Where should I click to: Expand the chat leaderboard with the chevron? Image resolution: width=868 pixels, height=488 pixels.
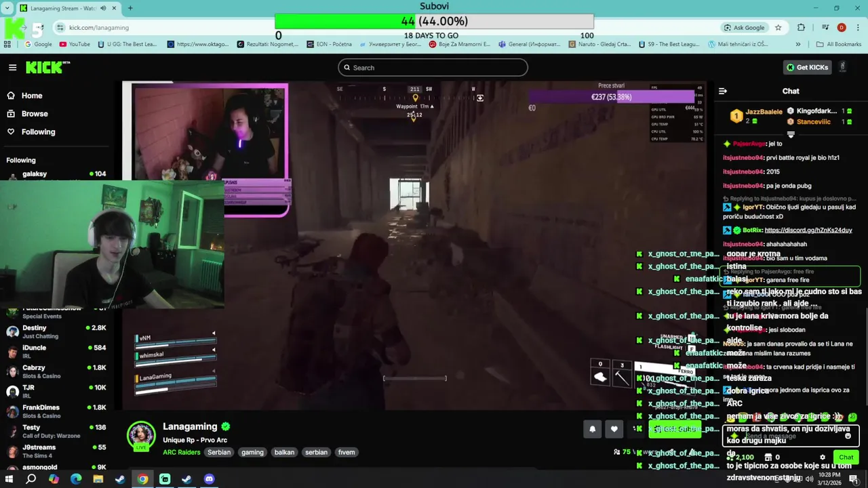pos(791,135)
